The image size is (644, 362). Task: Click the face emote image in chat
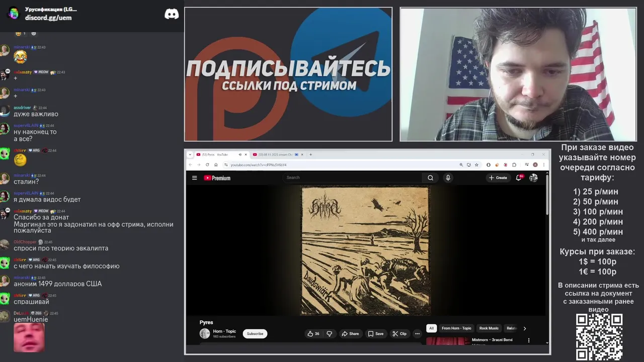pos(29,337)
